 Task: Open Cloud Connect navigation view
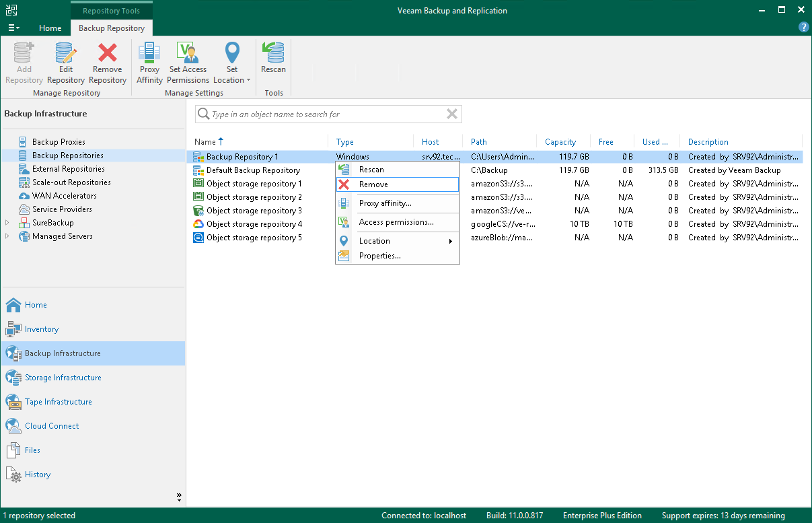pyautogui.click(x=93, y=426)
